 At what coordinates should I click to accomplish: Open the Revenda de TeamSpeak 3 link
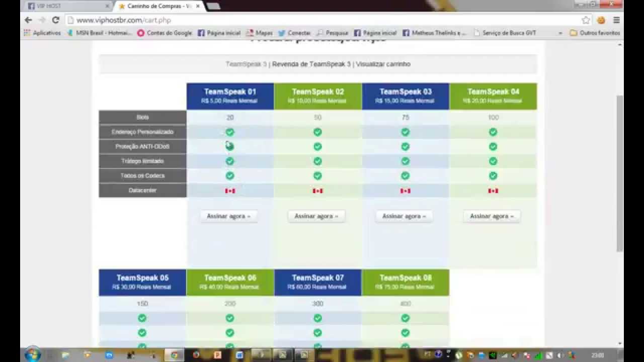pos(311,64)
